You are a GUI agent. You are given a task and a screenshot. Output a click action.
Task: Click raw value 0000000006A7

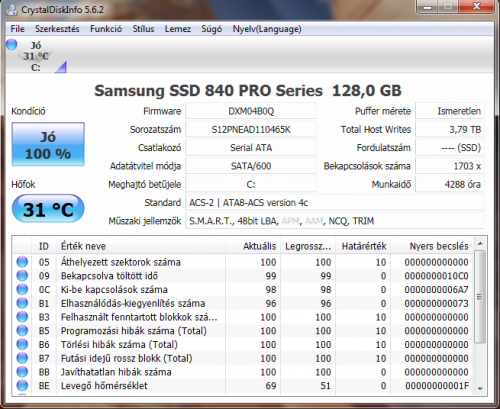436,290
